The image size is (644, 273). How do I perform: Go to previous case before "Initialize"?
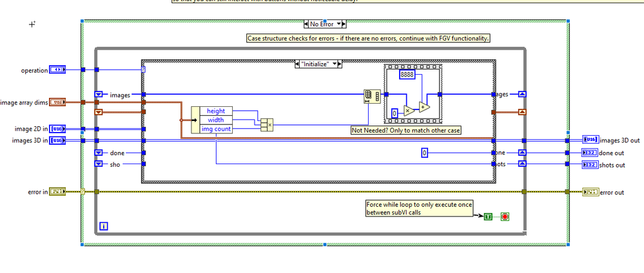[x=297, y=64]
